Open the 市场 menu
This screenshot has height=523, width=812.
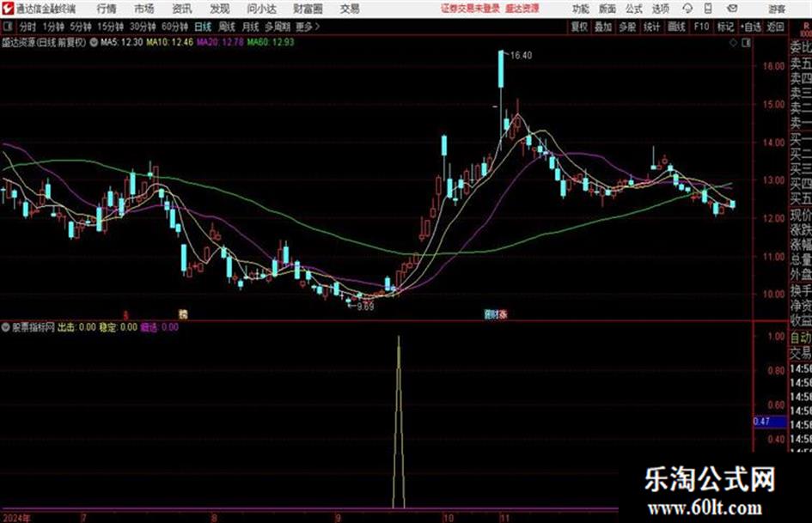[144, 9]
